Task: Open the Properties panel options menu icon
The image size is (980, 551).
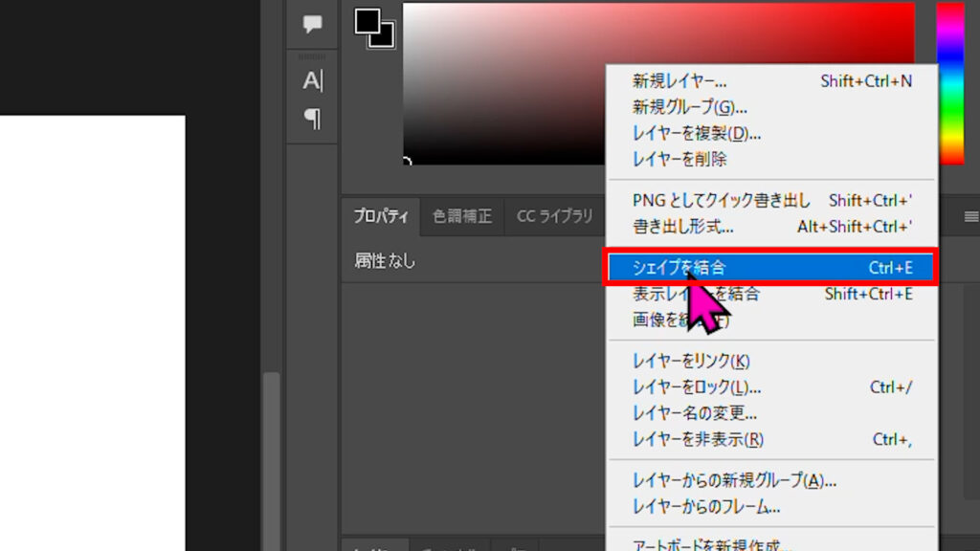Action: click(x=969, y=216)
